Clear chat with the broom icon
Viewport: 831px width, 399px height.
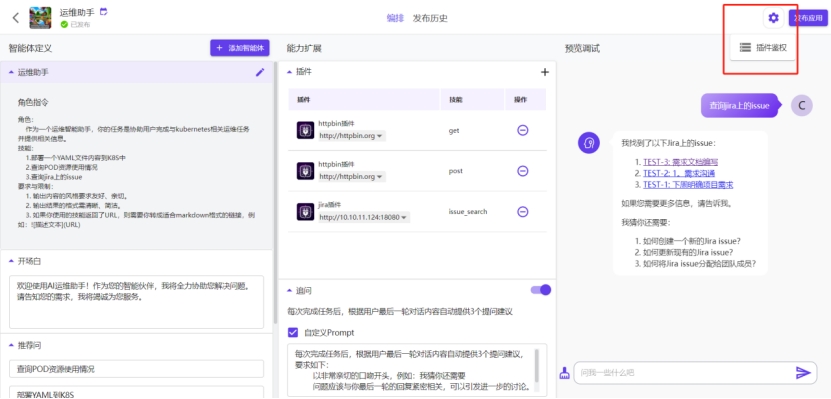coord(564,373)
